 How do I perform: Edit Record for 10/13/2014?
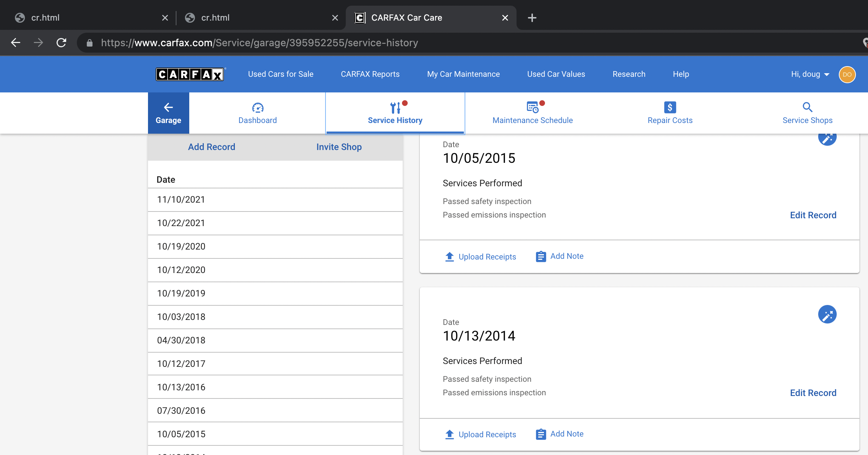pyautogui.click(x=813, y=393)
